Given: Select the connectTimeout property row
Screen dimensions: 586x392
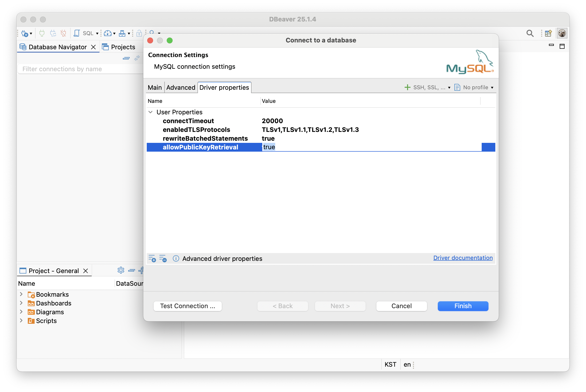Looking at the screenshot, I should point(188,121).
